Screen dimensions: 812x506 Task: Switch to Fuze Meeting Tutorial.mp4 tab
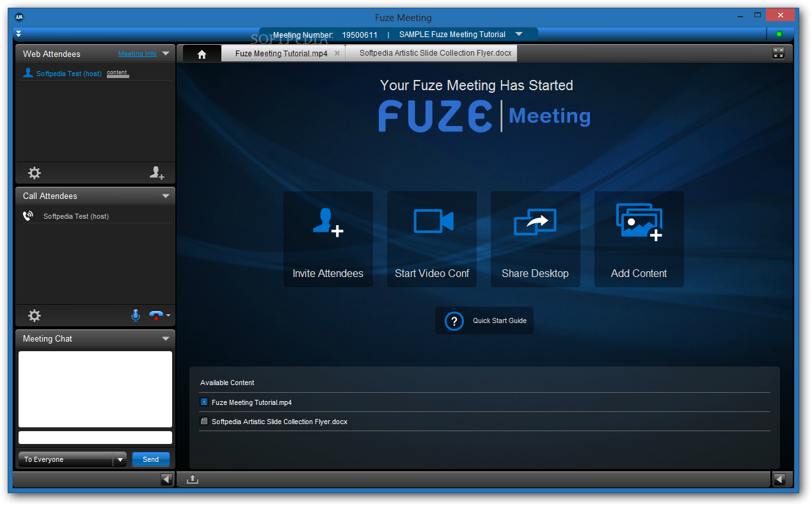click(281, 54)
